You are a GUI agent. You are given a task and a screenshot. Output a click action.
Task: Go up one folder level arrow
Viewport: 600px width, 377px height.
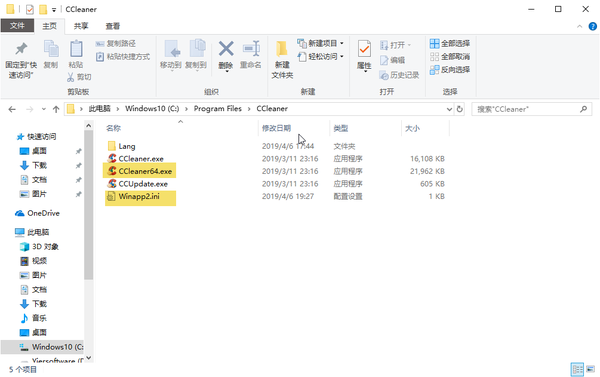56,109
